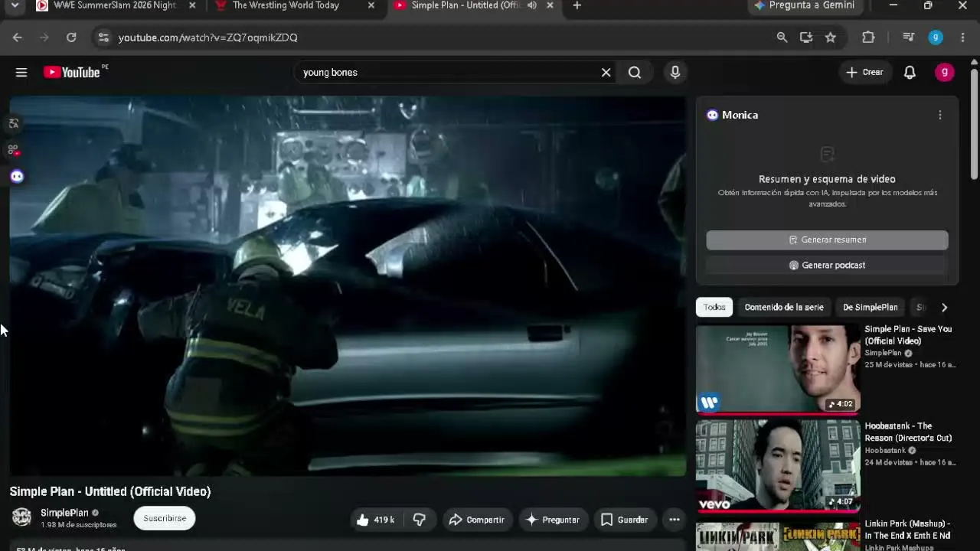
Task: Open YouTube notifications bell
Action: click(x=910, y=72)
